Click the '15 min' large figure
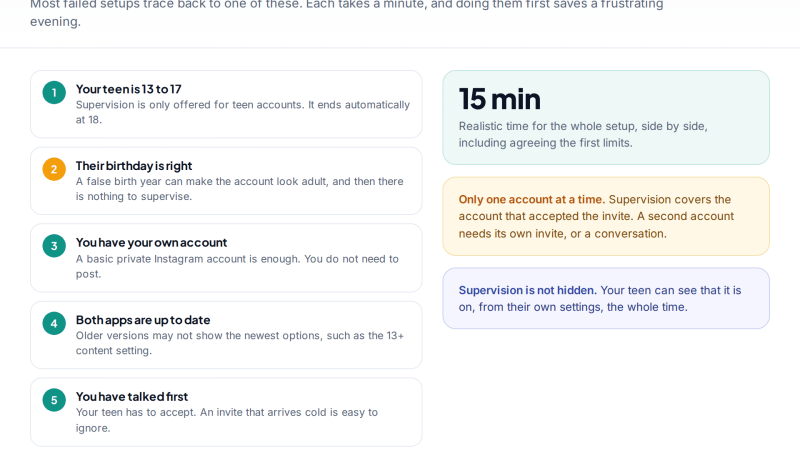Image resolution: width=800 pixels, height=450 pixels. (x=499, y=99)
